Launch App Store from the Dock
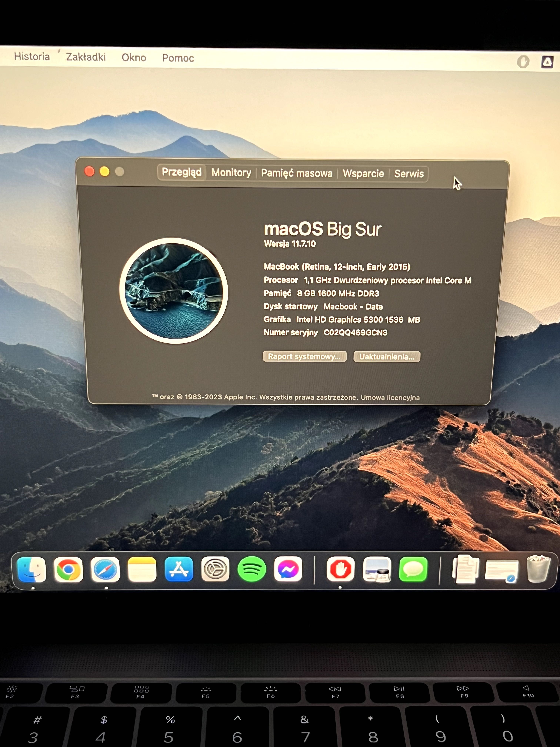The image size is (560, 747). [179, 569]
